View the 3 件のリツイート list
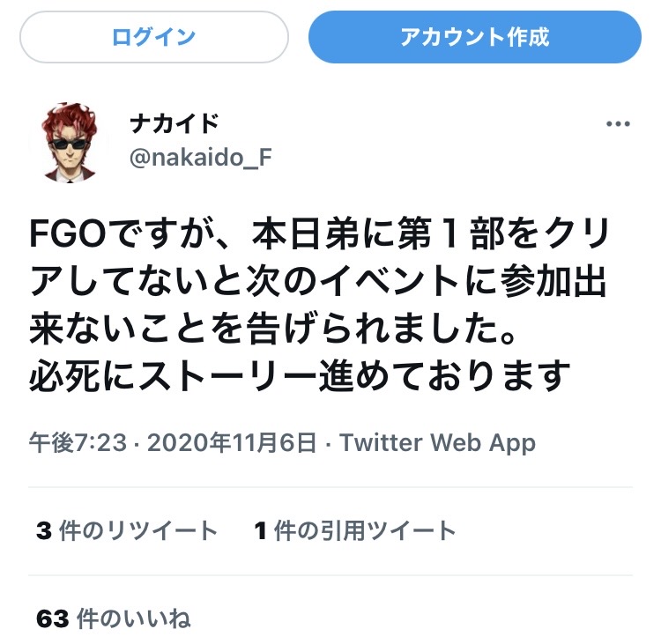This screenshot has width=661, height=644. pyautogui.click(x=127, y=530)
